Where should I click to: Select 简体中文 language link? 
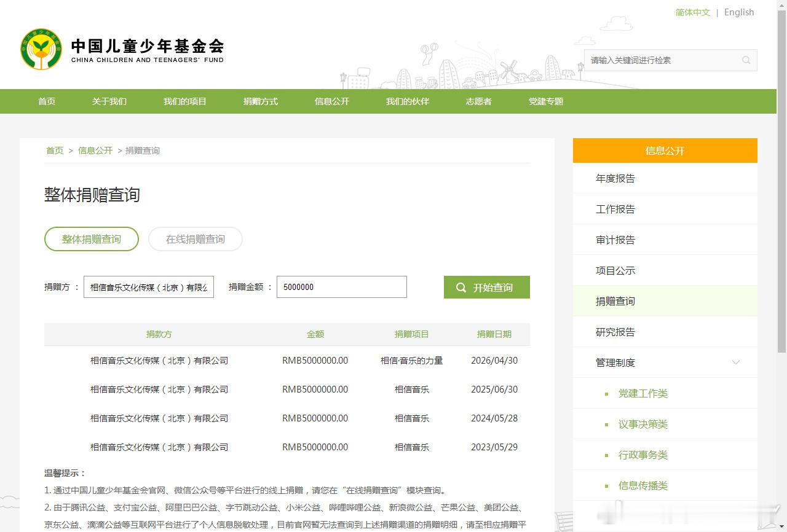693,12
